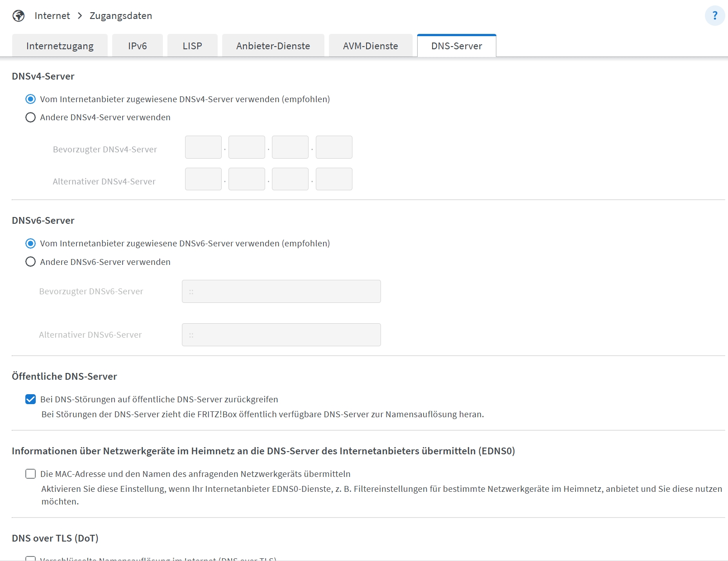Image resolution: width=728 pixels, height=561 pixels.
Task: Open the Anbieter-Dienste tab
Action: (272, 46)
